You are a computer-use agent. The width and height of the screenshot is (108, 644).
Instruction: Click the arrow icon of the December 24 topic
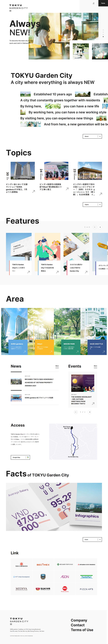pyautogui.click(x=67, y=189)
